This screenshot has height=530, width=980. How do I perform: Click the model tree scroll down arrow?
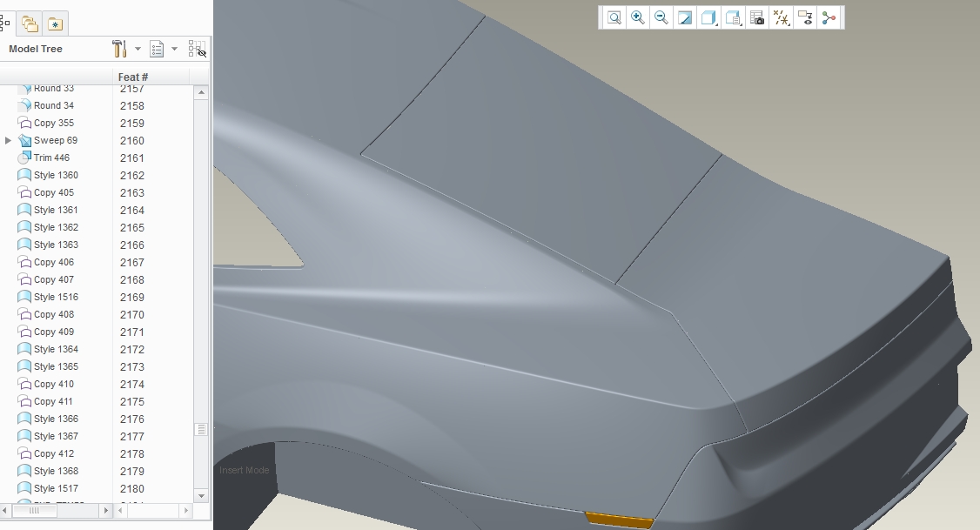[201, 496]
